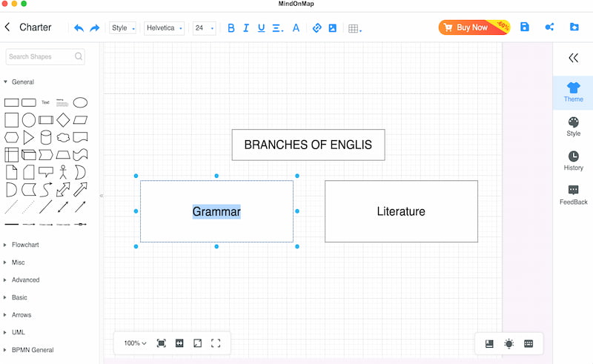Select the circle shape
The width and height of the screenshot is (593, 364).
29,120
